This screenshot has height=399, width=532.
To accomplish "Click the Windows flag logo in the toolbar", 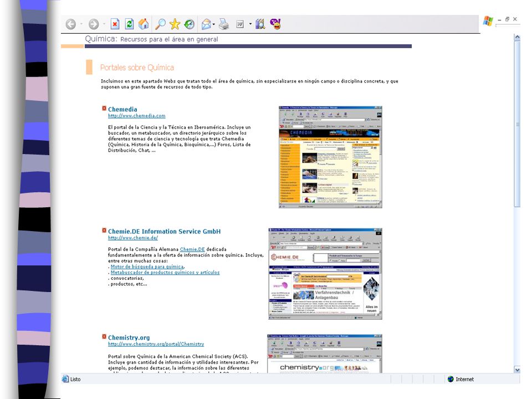I will point(488,21).
